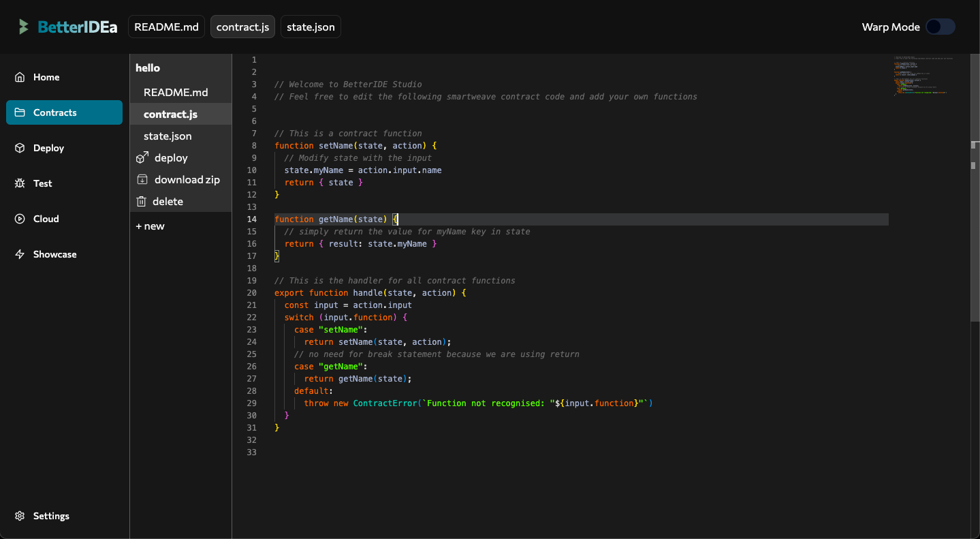Image resolution: width=980 pixels, height=539 pixels.
Task: Click the 'return { state }' line
Action: [x=323, y=183]
